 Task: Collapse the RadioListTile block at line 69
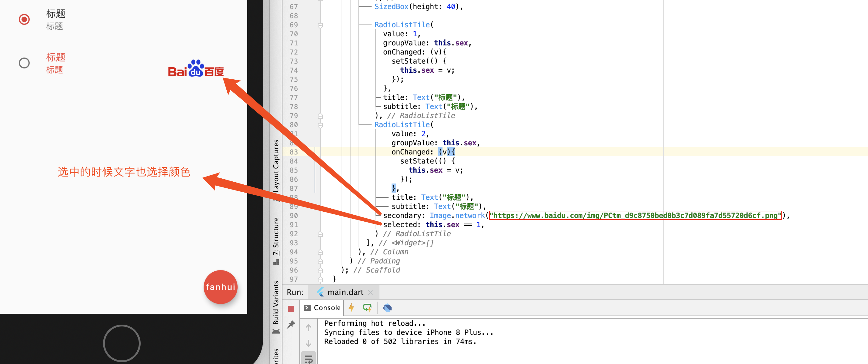click(x=320, y=25)
